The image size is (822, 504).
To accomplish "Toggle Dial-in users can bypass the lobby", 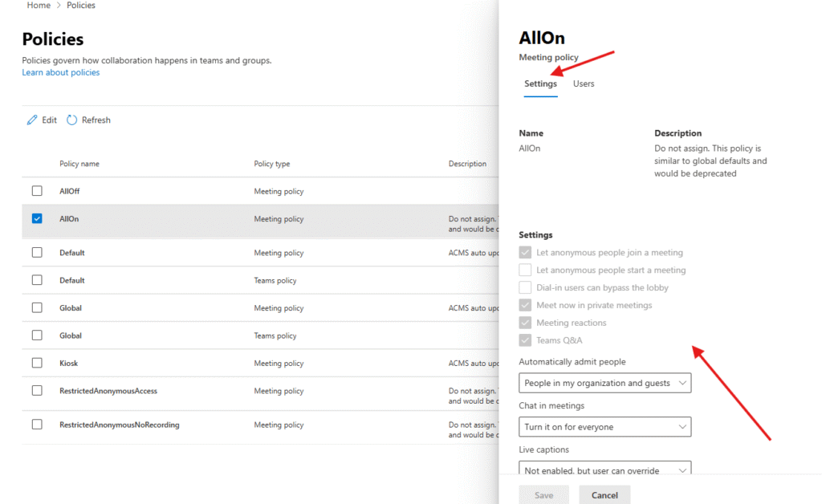I will click(x=525, y=287).
